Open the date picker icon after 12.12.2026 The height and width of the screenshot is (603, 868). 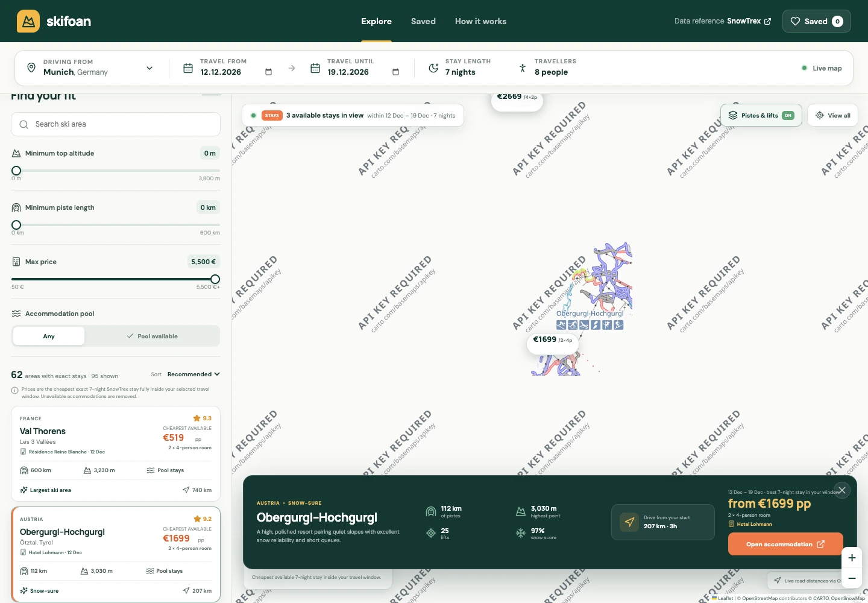tap(269, 72)
